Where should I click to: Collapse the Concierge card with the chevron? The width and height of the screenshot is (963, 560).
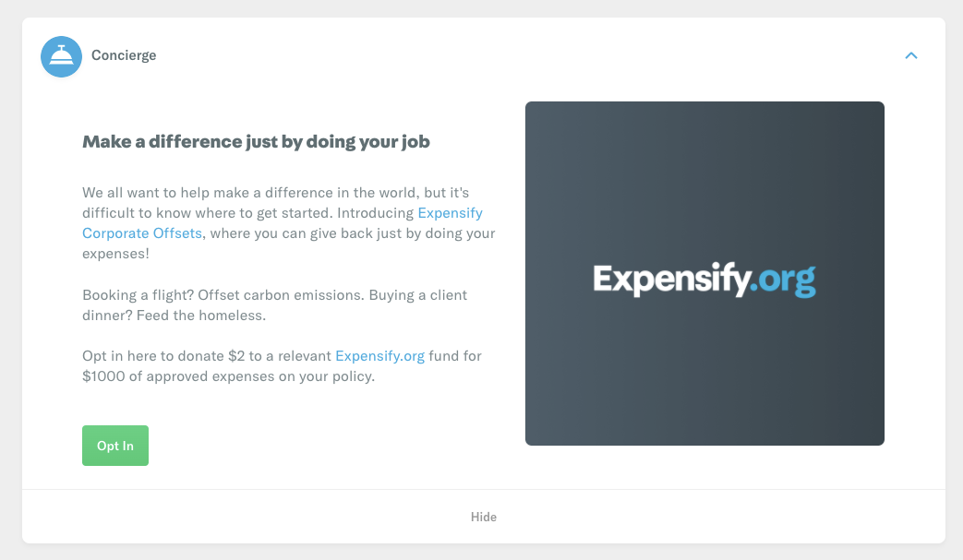pyautogui.click(x=911, y=55)
